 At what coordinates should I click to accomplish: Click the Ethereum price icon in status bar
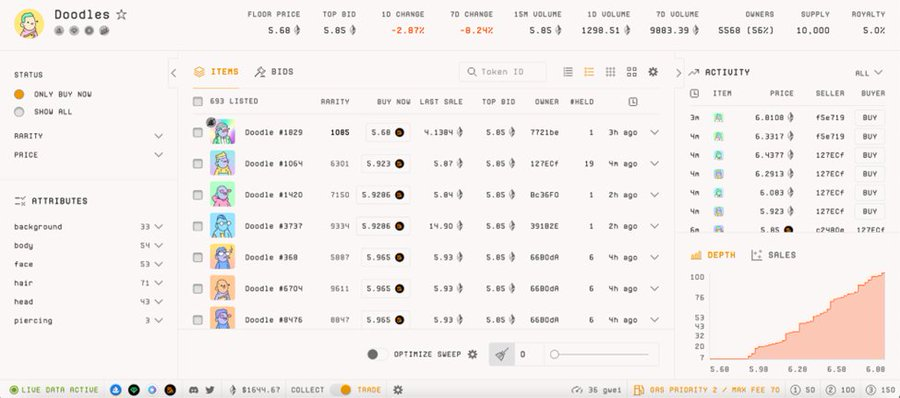click(233, 390)
